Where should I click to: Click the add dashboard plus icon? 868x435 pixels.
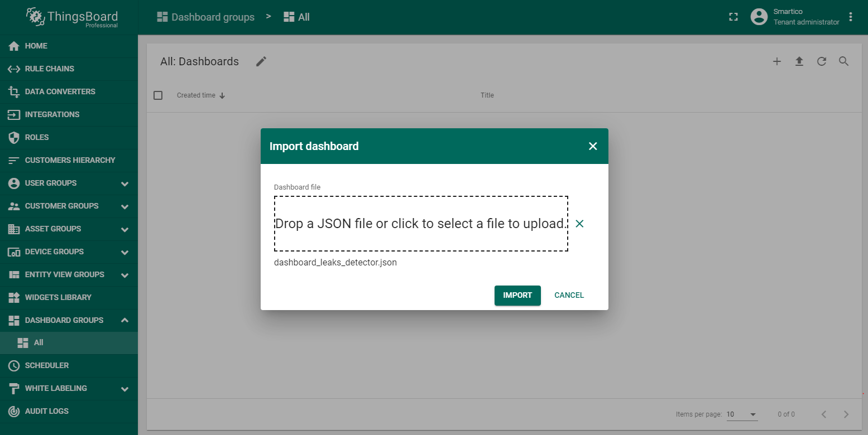point(776,62)
